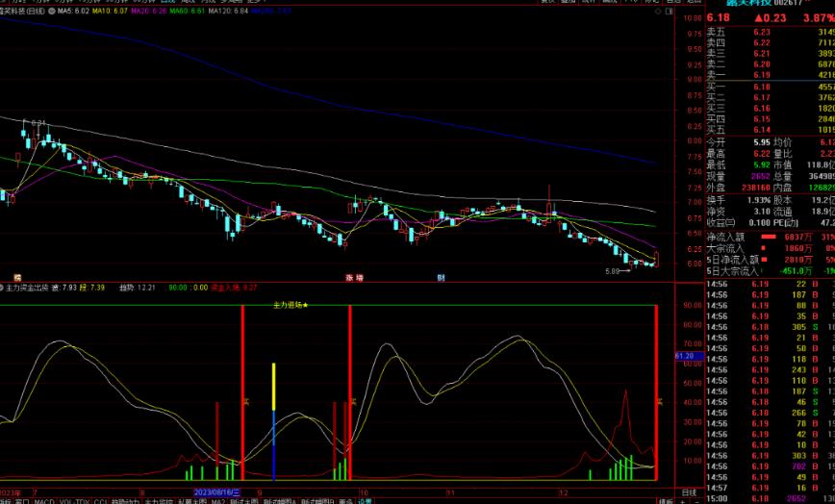Click the 波: 7.93 indicator value
835x504 pixels.
63,288
